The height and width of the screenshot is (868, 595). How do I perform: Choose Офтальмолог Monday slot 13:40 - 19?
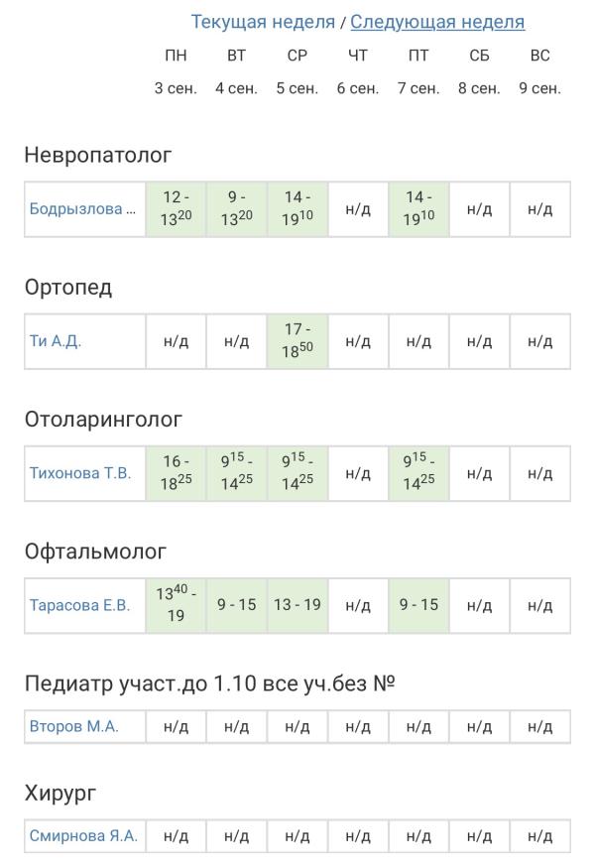[x=176, y=605]
